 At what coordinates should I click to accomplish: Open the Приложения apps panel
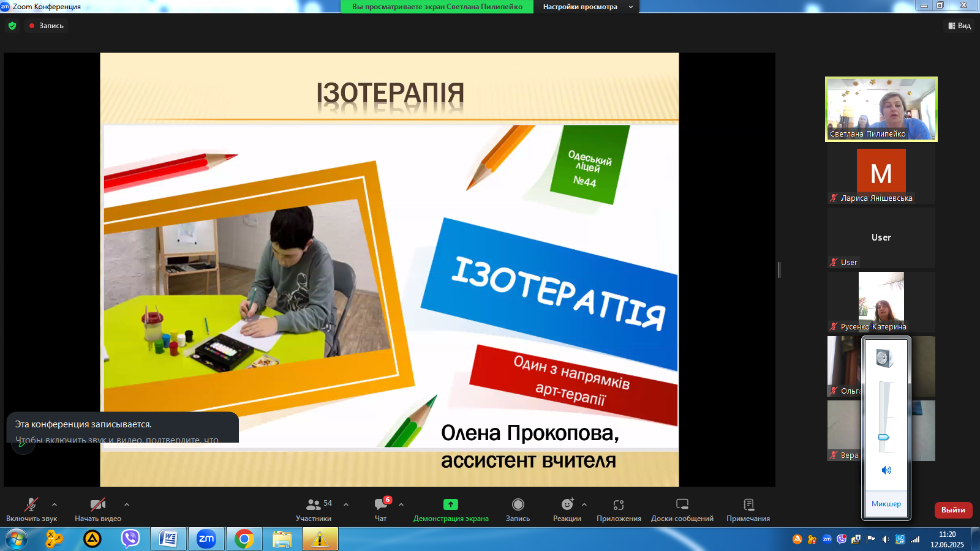pyautogui.click(x=619, y=509)
